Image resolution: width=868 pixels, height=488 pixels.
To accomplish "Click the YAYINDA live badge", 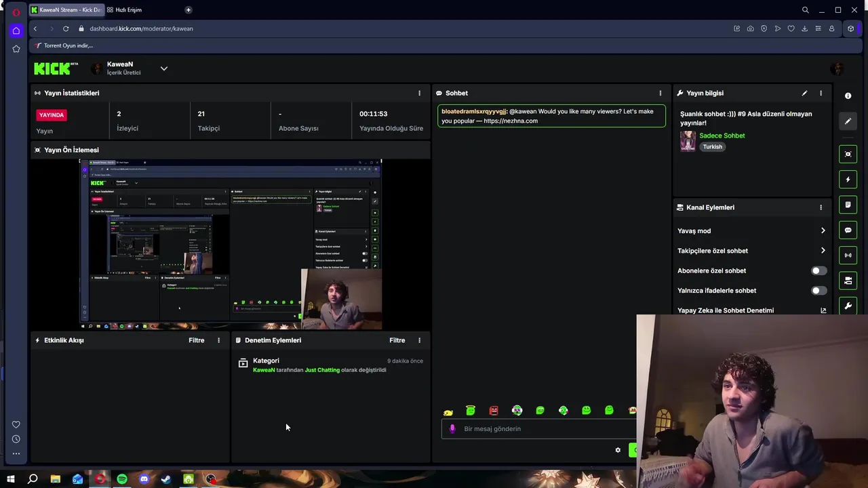I will coord(52,115).
